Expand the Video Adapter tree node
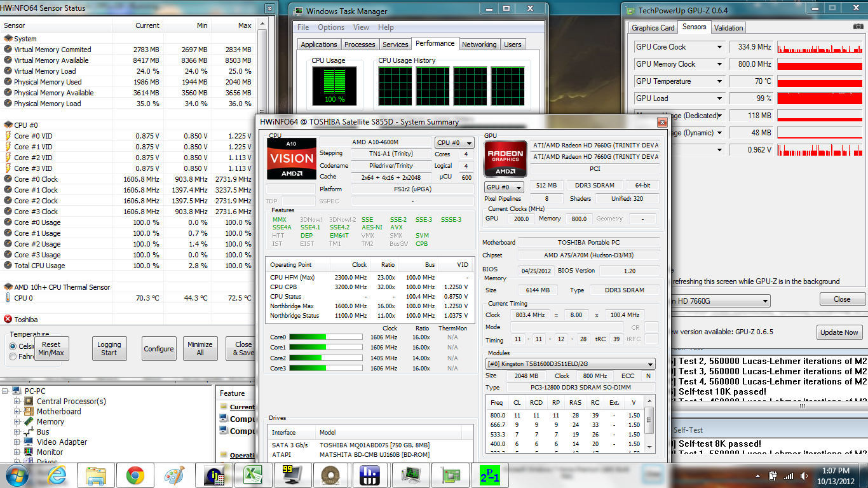 (18, 442)
